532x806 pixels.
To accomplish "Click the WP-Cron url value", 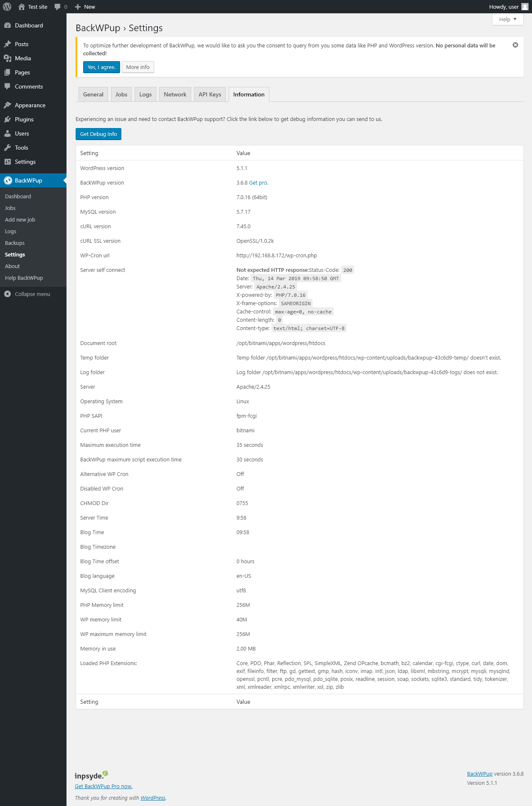I will pos(277,256).
